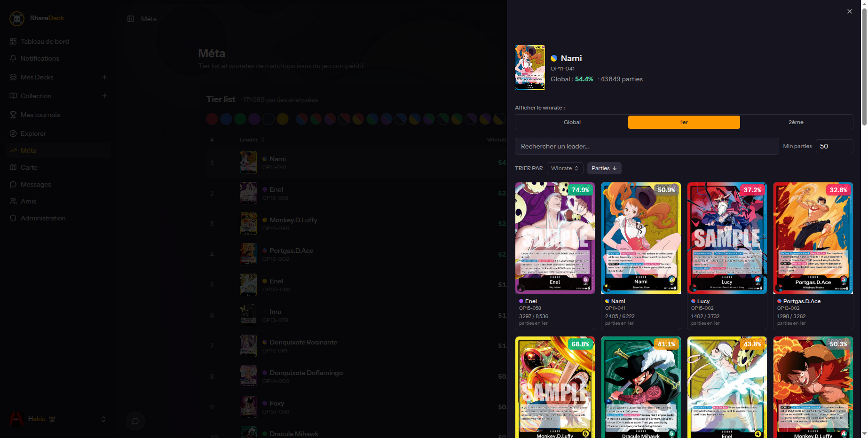868x438 pixels.
Task: Select Explorer in the sidebar
Action: click(59, 133)
